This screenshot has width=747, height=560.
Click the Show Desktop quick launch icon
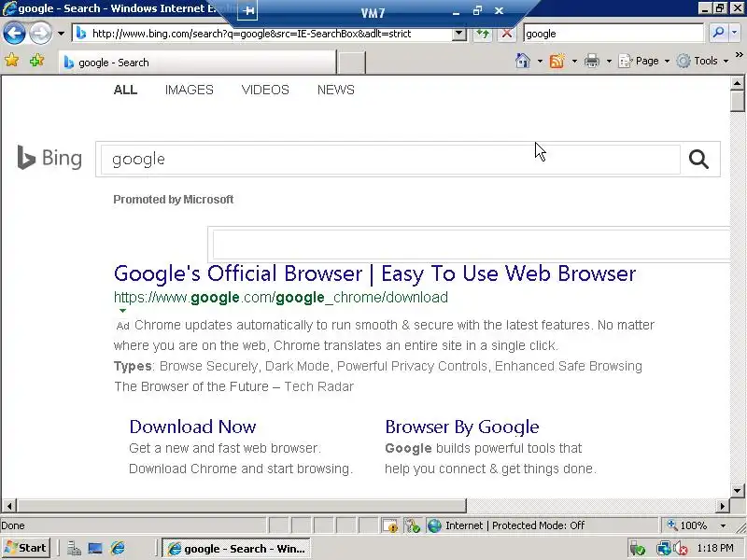click(95, 549)
